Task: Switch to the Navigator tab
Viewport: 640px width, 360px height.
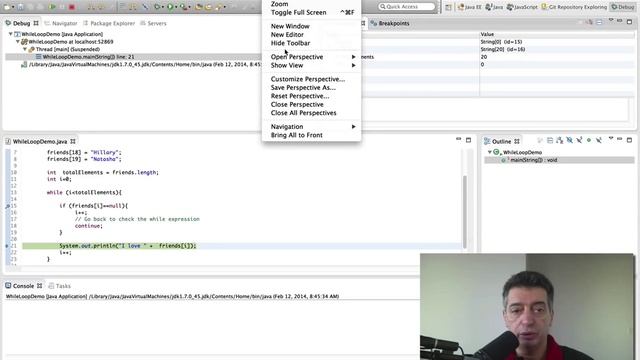Action: [60, 24]
